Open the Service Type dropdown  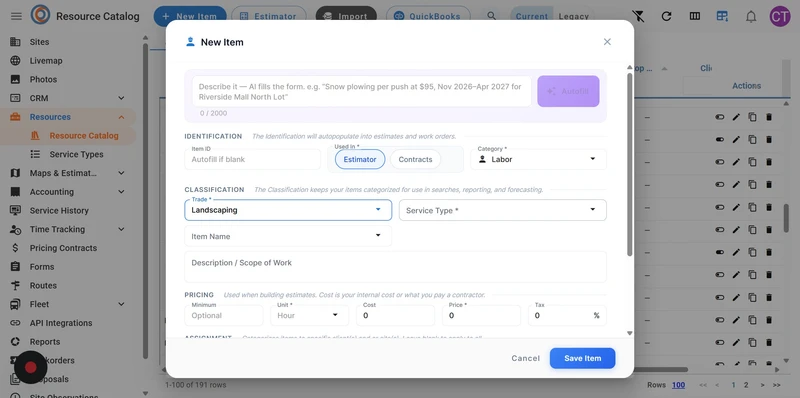[x=503, y=210]
